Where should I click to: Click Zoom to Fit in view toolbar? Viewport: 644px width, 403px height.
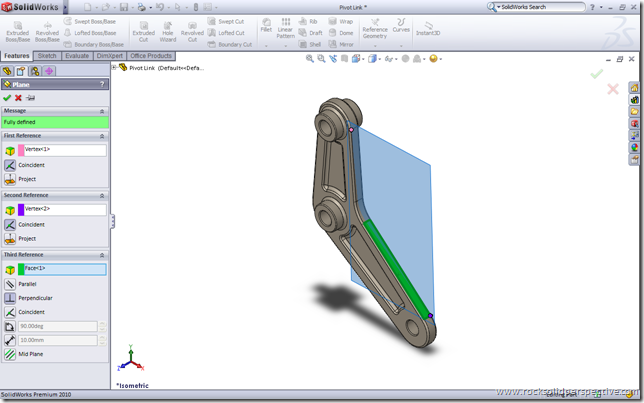pos(310,59)
